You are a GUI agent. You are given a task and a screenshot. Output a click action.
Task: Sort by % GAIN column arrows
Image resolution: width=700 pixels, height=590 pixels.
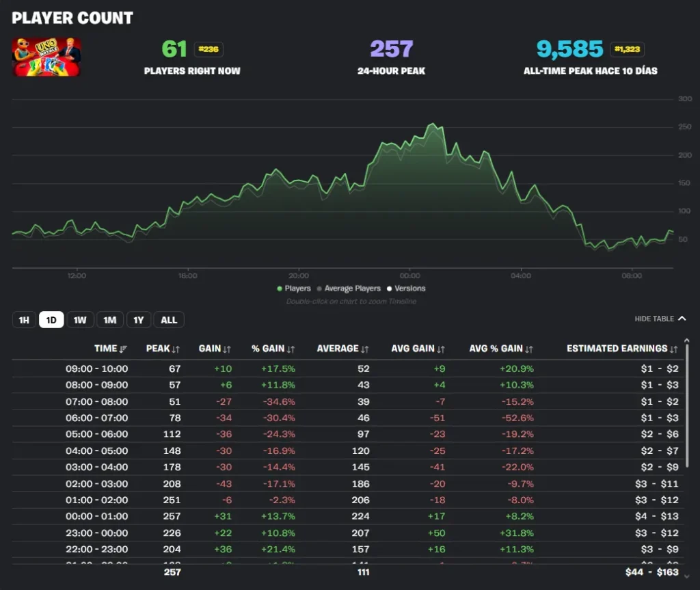coord(291,349)
